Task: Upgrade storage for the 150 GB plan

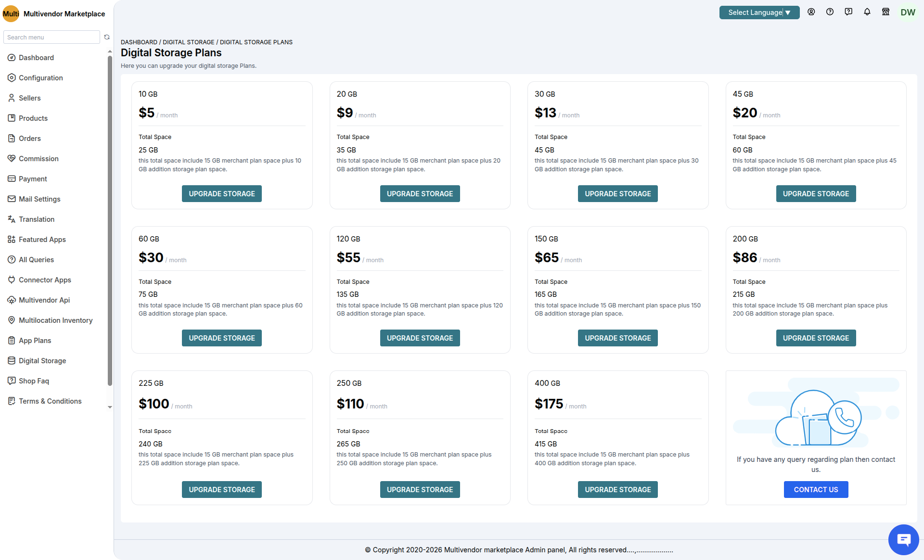Action: coord(618,338)
